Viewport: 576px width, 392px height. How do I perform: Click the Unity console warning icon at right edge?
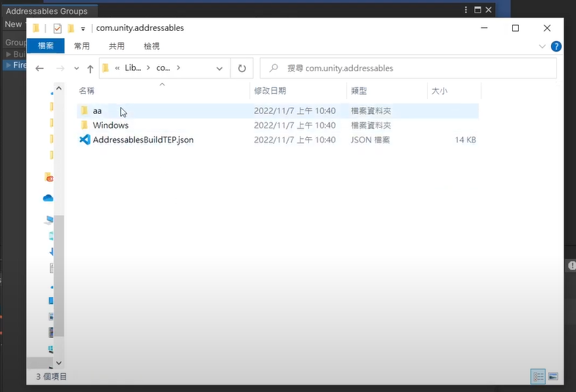click(x=572, y=265)
